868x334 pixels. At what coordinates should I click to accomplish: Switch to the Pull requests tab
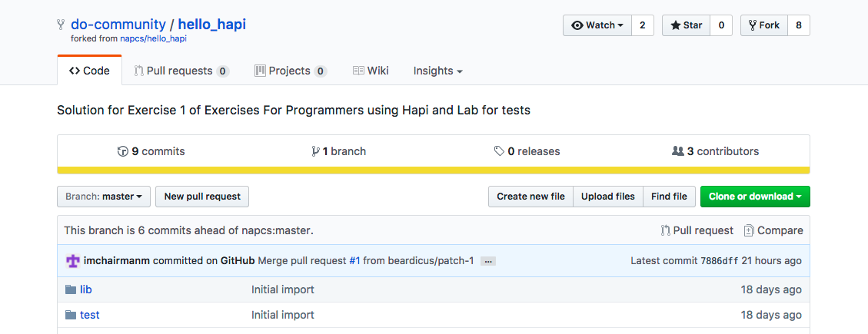pos(181,71)
